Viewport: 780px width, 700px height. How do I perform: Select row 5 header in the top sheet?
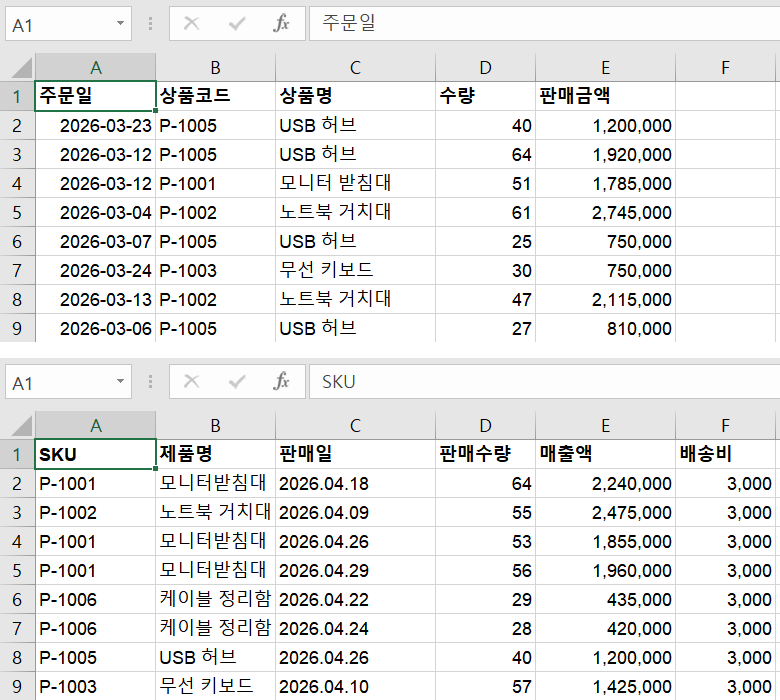(17, 212)
